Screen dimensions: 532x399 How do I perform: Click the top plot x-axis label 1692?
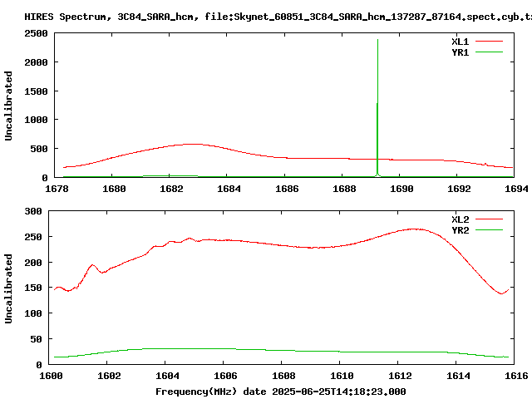[459, 189]
